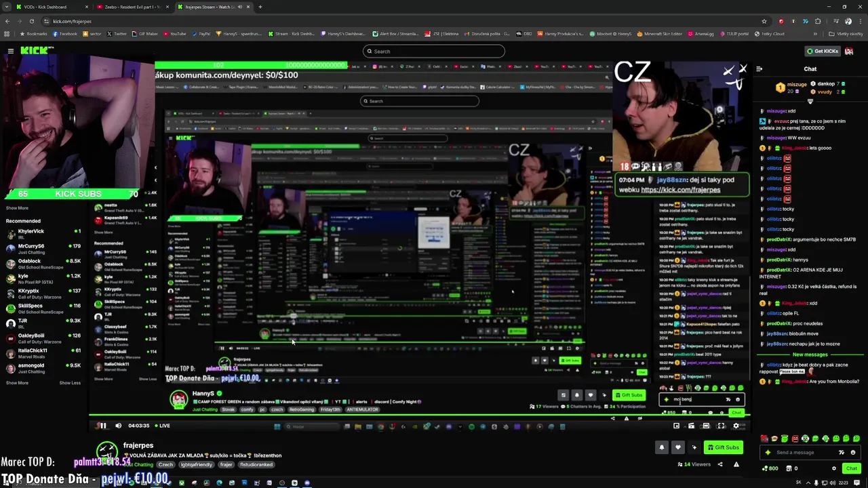Reload the page in browser
The height and width of the screenshot is (488, 868).
click(32, 21)
